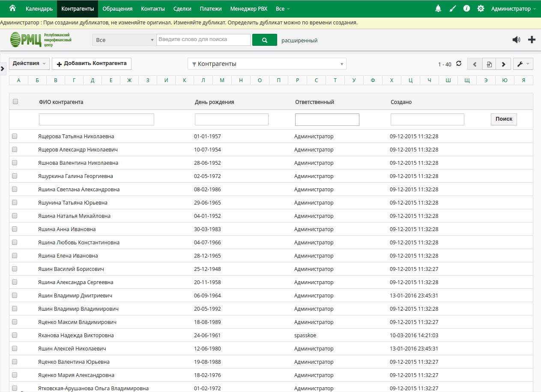541x392 pixels.
Task: Select checkbox for Яшин Василий Борисович
Action: pos(15,269)
